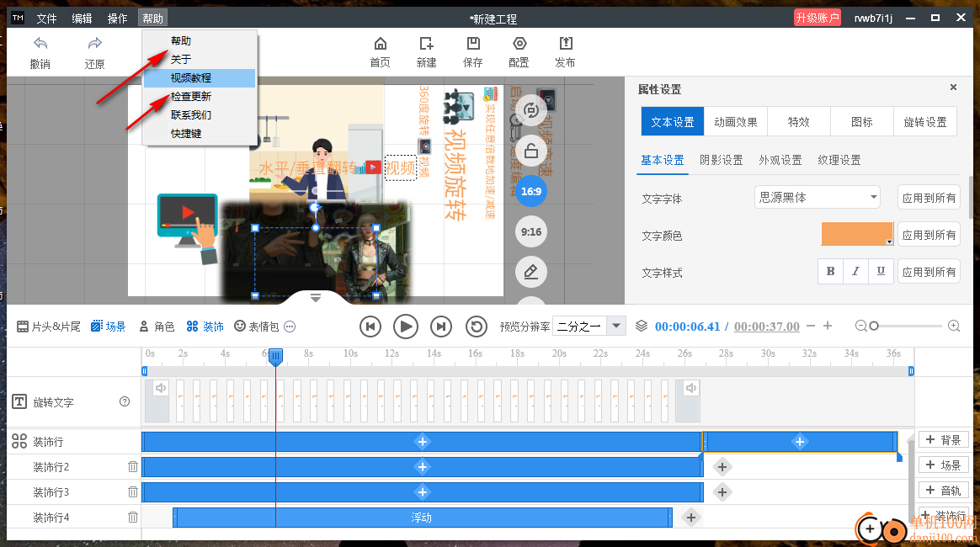
Task: Click the speaker icon at track end
Action: coord(690,388)
